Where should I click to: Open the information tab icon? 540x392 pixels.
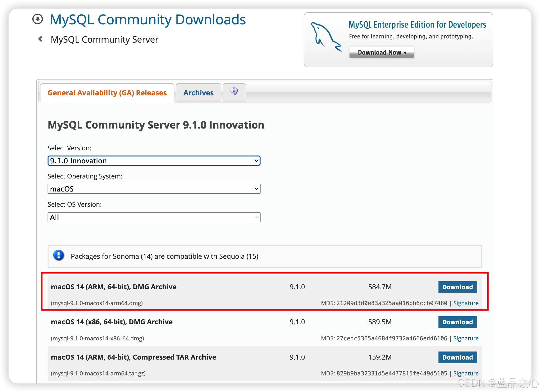[234, 91]
